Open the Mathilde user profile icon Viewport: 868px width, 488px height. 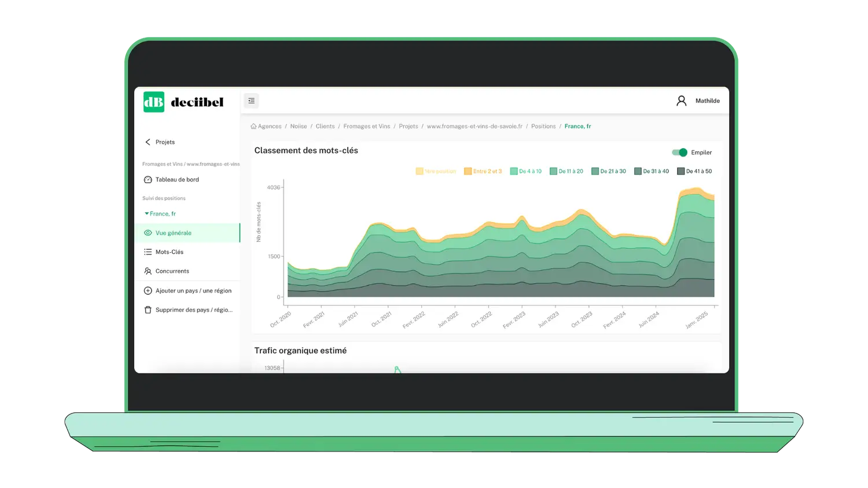point(681,101)
